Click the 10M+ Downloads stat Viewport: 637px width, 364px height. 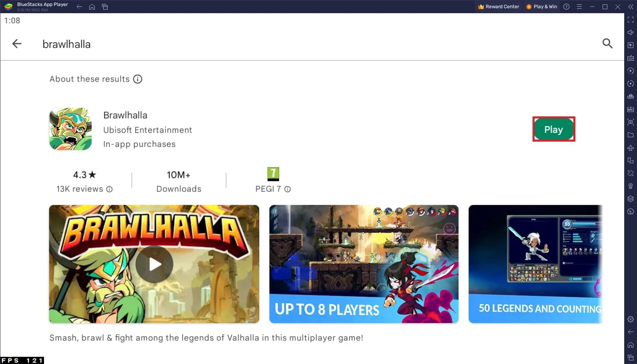tap(179, 182)
